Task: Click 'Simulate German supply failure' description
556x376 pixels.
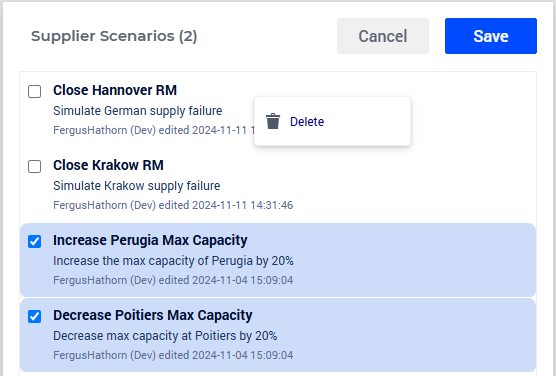Action: coord(138,111)
